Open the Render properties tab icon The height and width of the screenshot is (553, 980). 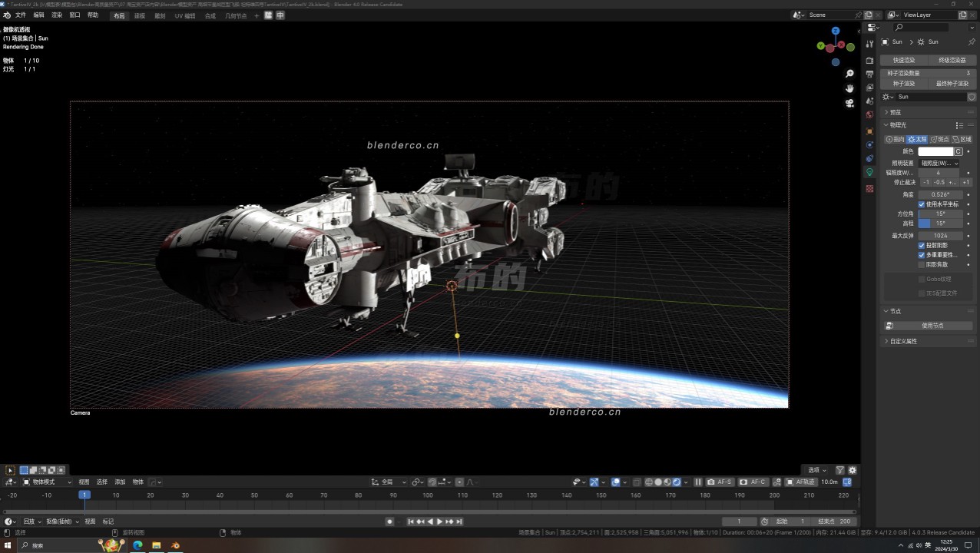click(x=869, y=60)
